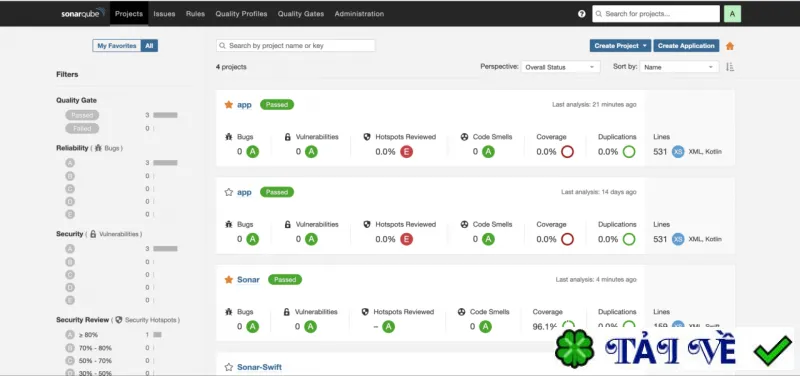Open the first app project link

tap(244, 105)
